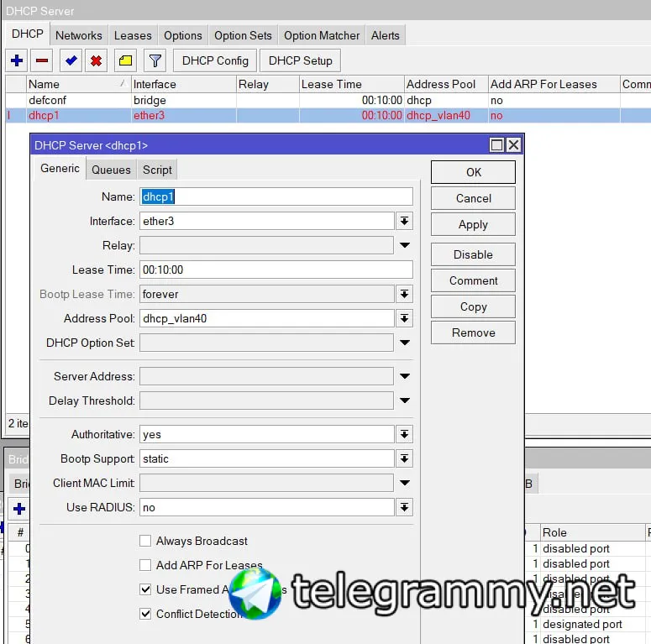Image resolution: width=651 pixels, height=644 pixels.
Task: Uncheck Conflict Detection checkbox
Action: coord(144,614)
